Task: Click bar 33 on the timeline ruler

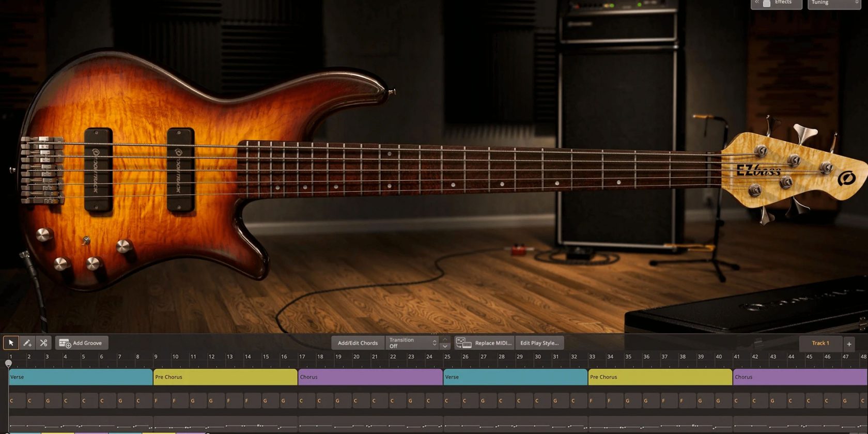Action: 592,357
